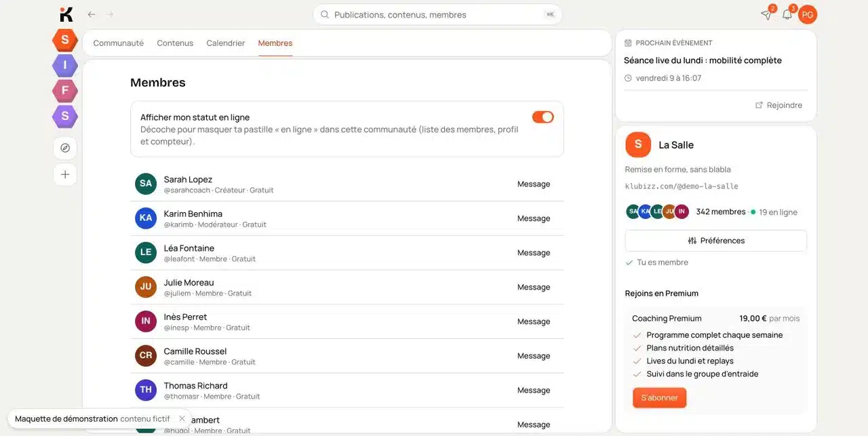The height and width of the screenshot is (436, 868).
Task: Switch to the Contenus tab
Action: tap(175, 43)
